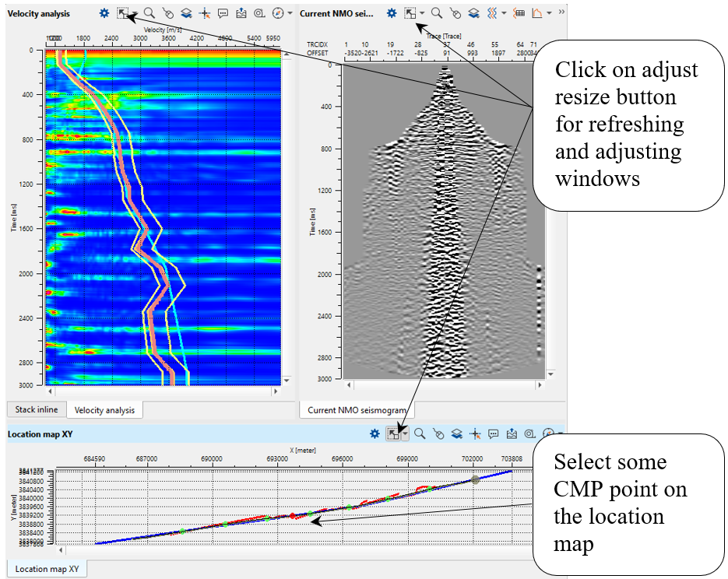Open settings gear in Location map XY panel
Image resolution: width=728 pixels, height=579 pixels.
pos(375,433)
